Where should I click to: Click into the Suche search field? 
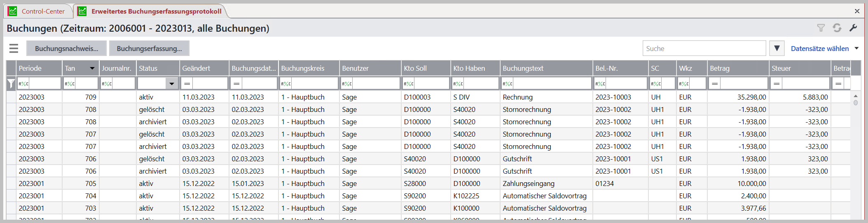tap(704, 49)
